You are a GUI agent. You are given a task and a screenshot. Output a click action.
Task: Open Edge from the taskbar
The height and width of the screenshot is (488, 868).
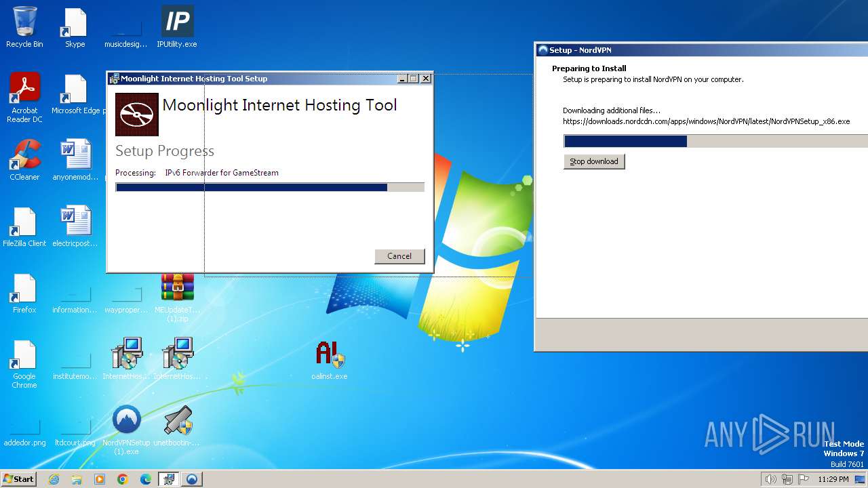click(146, 479)
